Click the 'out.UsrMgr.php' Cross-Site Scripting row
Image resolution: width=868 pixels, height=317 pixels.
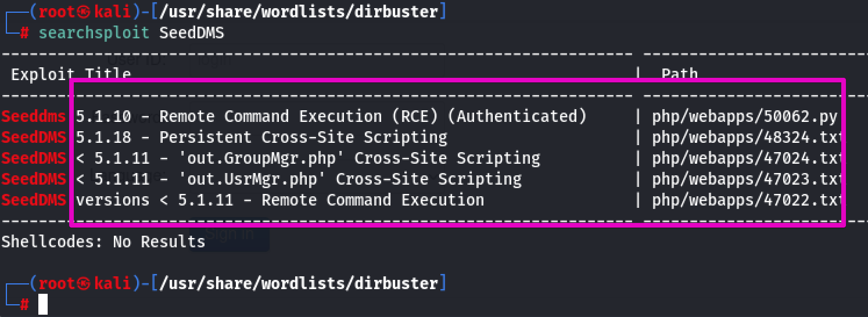[x=261, y=179]
